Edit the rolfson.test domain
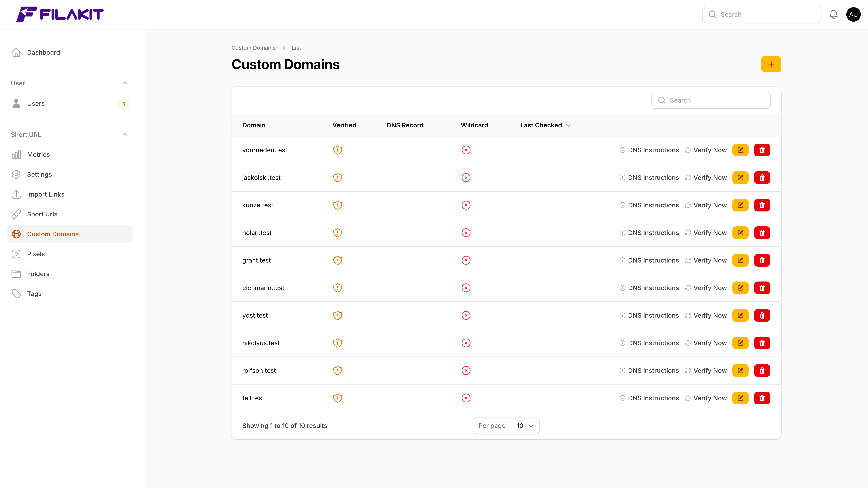 pyautogui.click(x=740, y=371)
